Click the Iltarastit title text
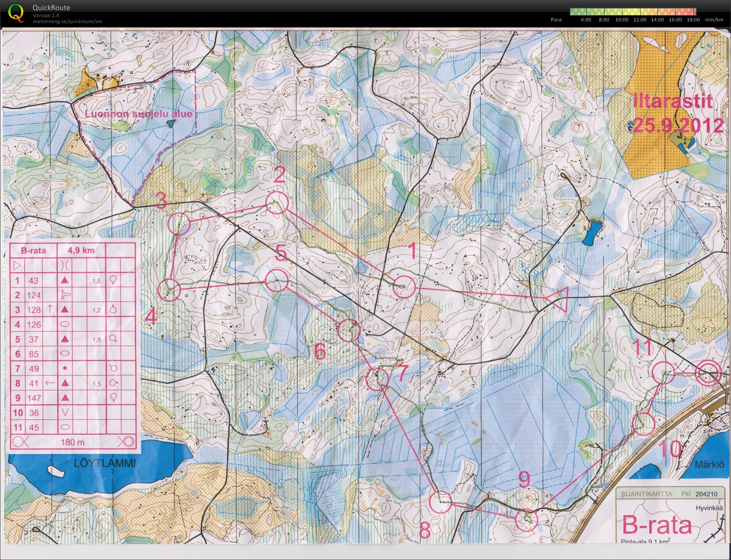The width and height of the screenshot is (731, 560). point(673,101)
